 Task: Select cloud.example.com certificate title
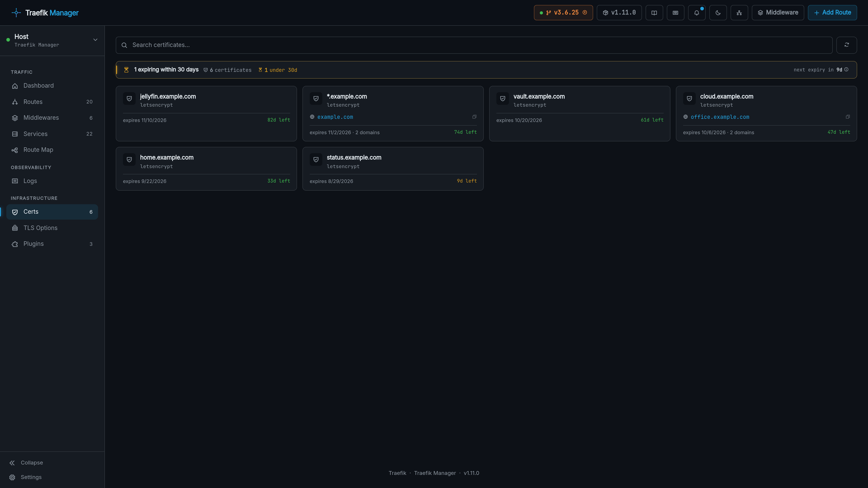pyautogui.click(x=726, y=97)
